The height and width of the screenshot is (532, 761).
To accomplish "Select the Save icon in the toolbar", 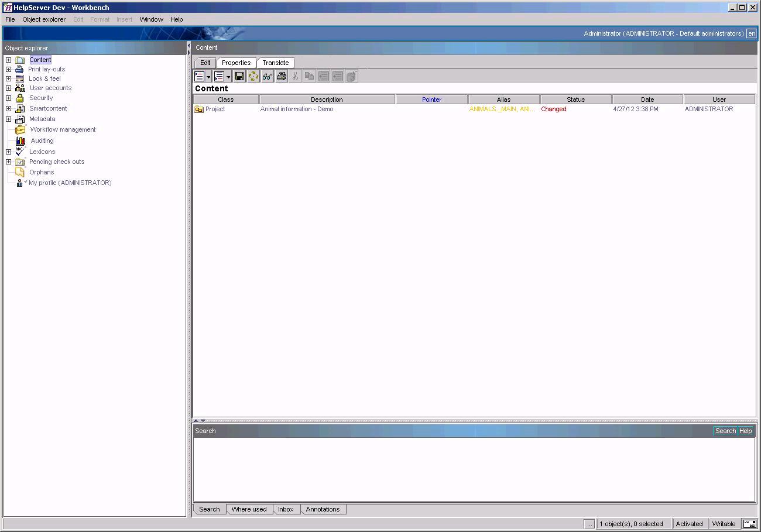I will tap(239, 76).
